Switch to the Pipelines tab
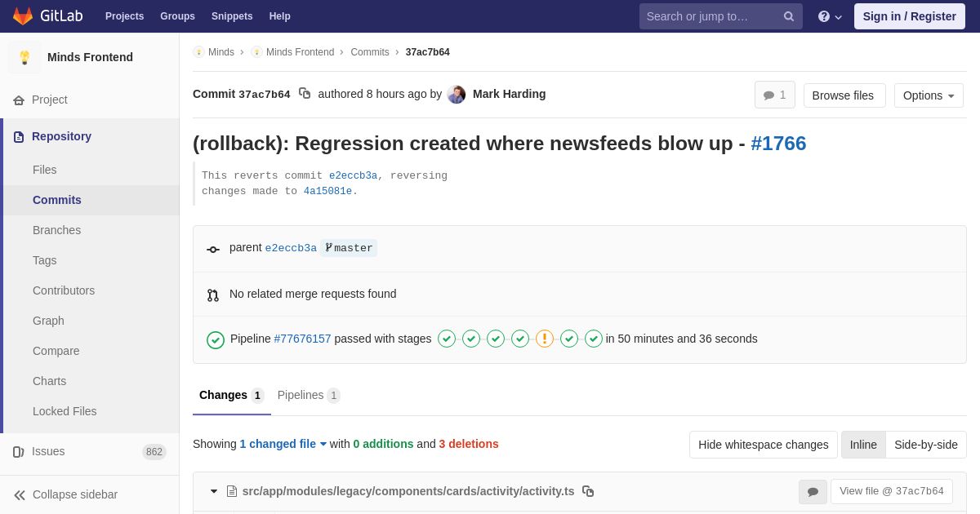Image resolution: width=980 pixels, height=514 pixels. [309, 395]
